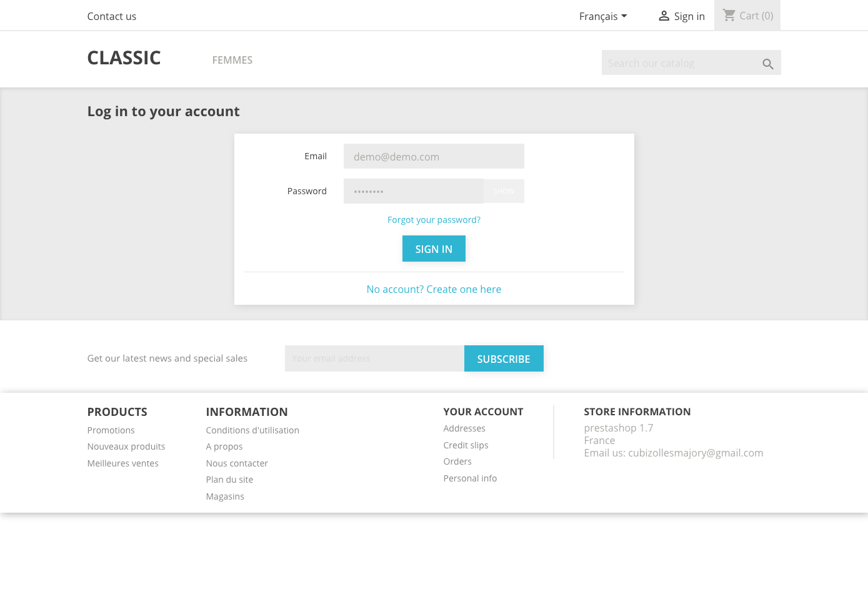The height and width of the screenshot is (592, 868).
Task: Click the user icon beside Sign in
Action: pos(664,16)
